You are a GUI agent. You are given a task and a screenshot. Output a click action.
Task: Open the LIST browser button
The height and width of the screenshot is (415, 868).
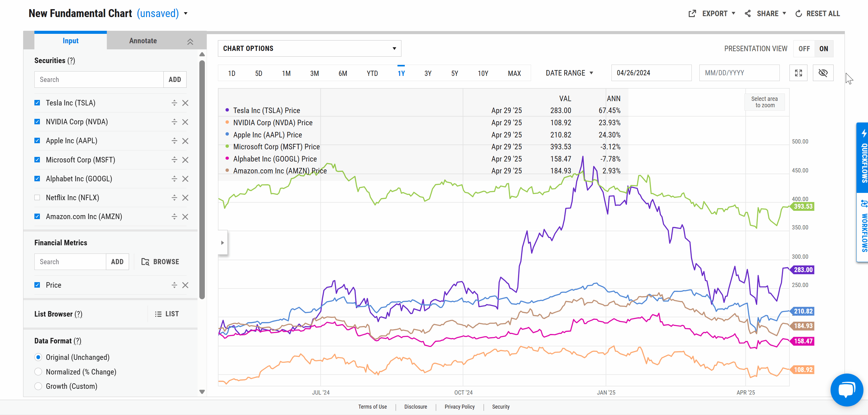click(167, 314)
